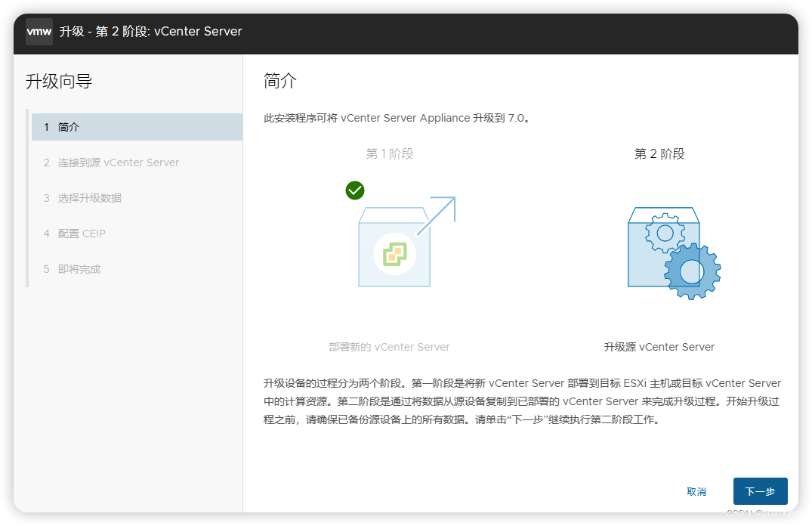Click the sentence about upgrading to 7.0
This screenshot has width=812, height=526.
397,118
